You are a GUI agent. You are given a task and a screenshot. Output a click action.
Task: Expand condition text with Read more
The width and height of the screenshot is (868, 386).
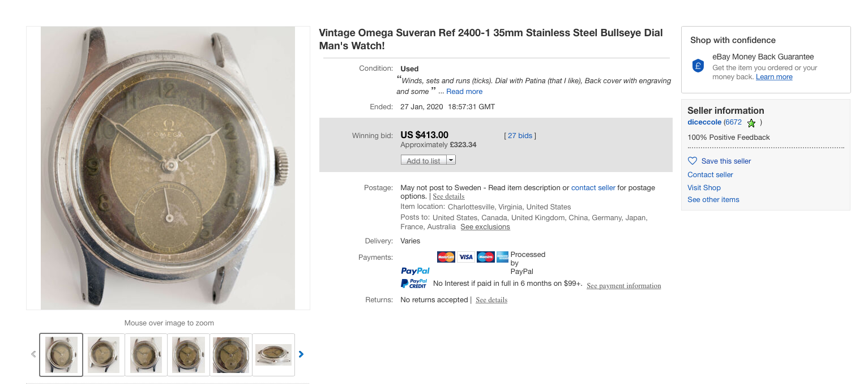pyautogui.click(x=464, y=92)
